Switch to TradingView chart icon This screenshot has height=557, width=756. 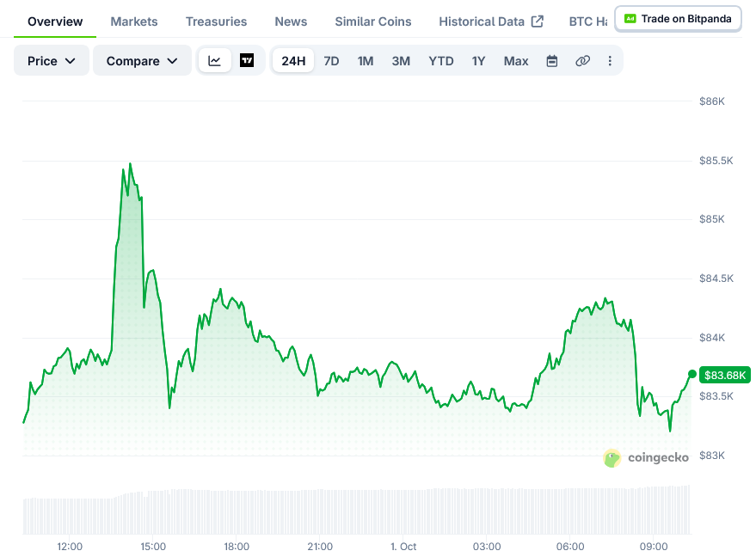click(x=247, y=61)
